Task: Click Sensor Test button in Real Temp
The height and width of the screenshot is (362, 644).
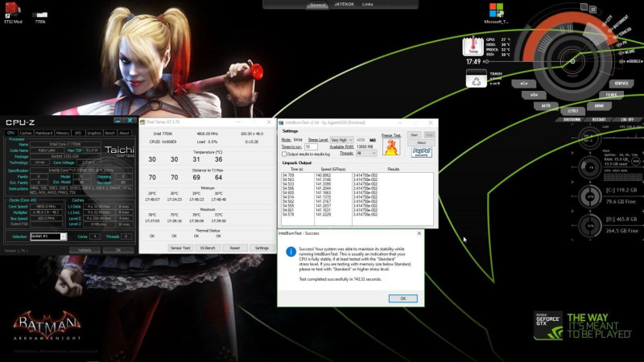Action: [180, 248]
